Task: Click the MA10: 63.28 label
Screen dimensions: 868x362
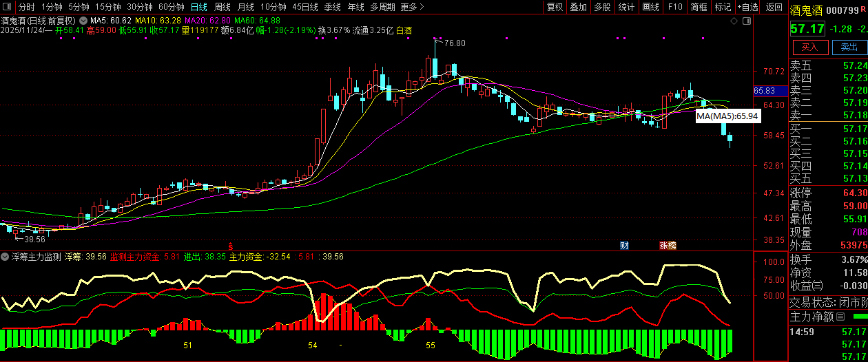Action: click(158, 21)
